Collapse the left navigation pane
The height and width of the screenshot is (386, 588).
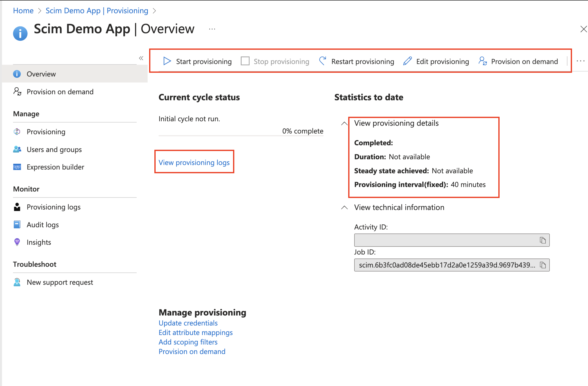[x=141, y=58]
